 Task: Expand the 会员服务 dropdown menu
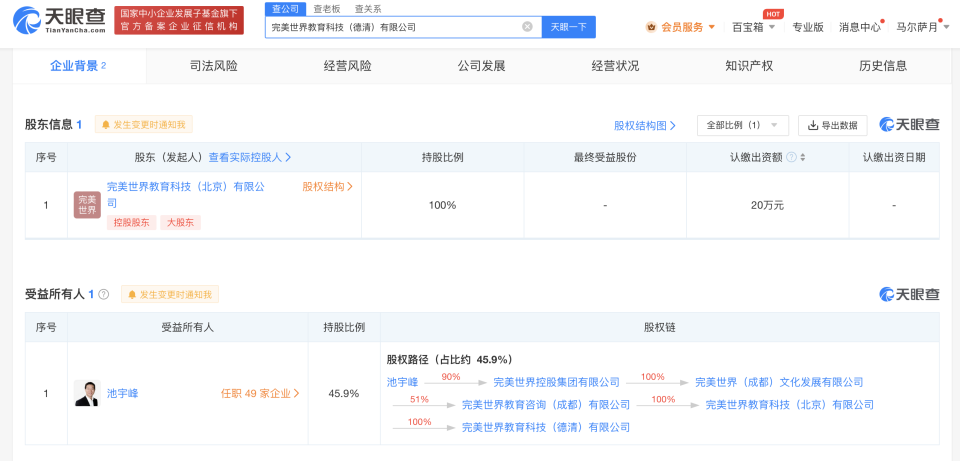711,27
